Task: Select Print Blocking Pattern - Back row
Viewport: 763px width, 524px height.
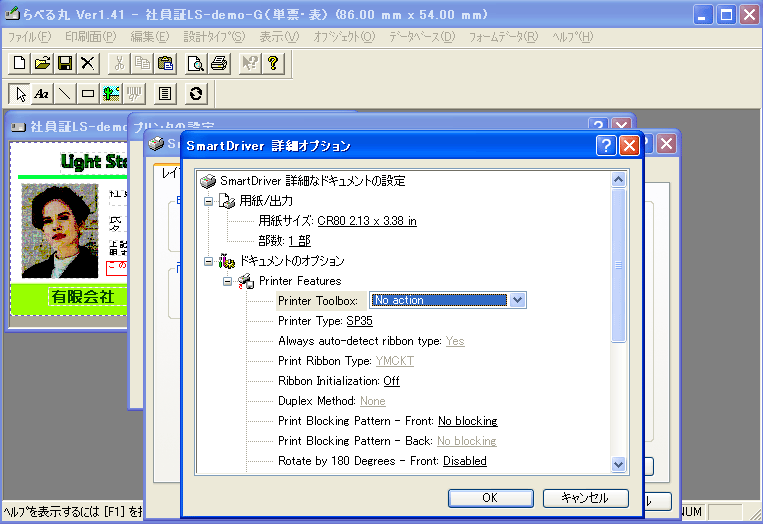Action: [x=387, y=441]
